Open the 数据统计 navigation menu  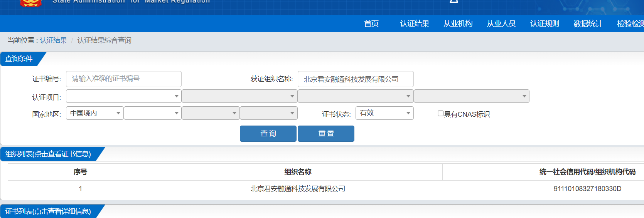point(588,24)
